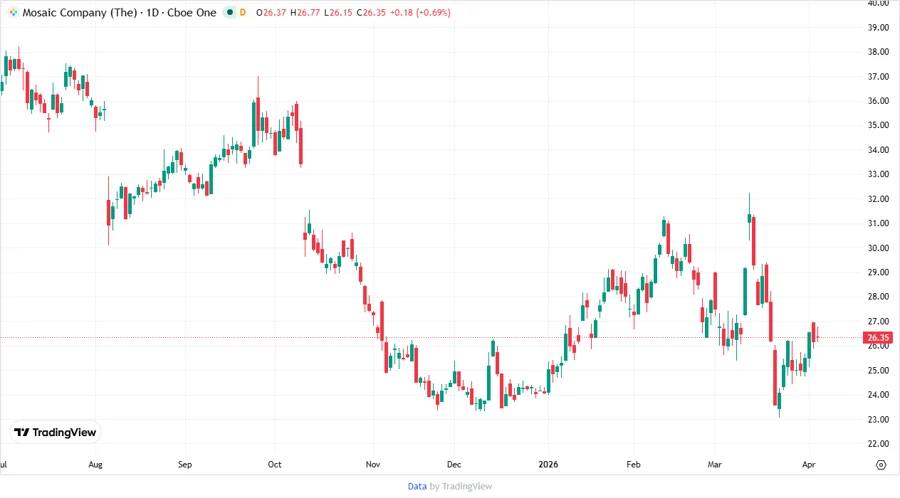Open the TradingView logo badge

click(x=55, y=432)
